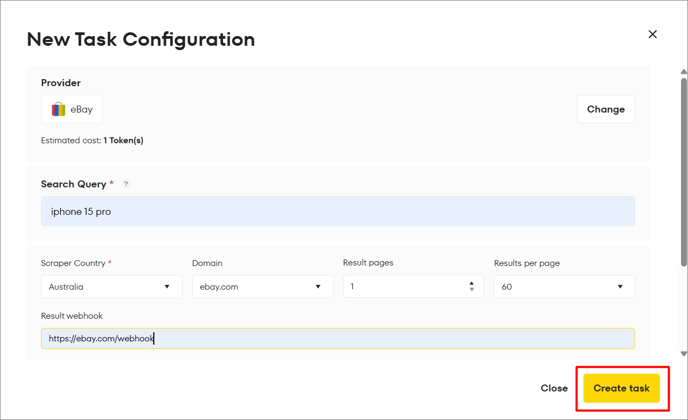Open the Results per page dropdown
The height and width of the screenshot is (420, 688).
point(564,287)
